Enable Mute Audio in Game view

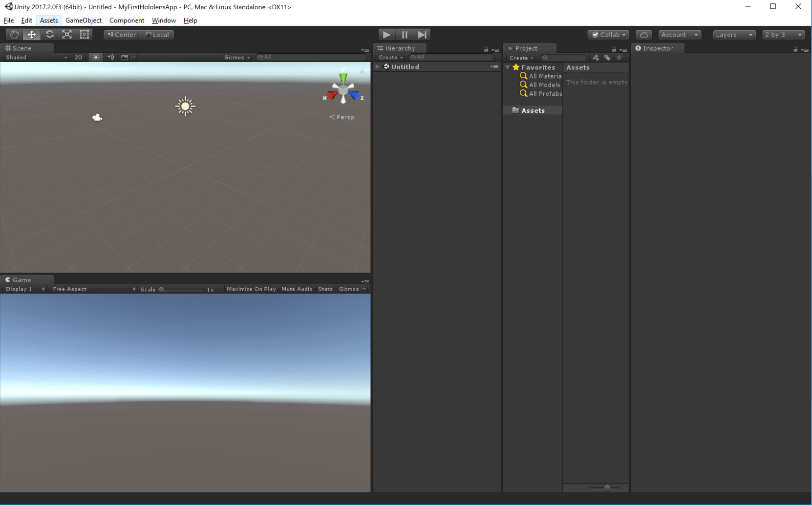point(297,289)
